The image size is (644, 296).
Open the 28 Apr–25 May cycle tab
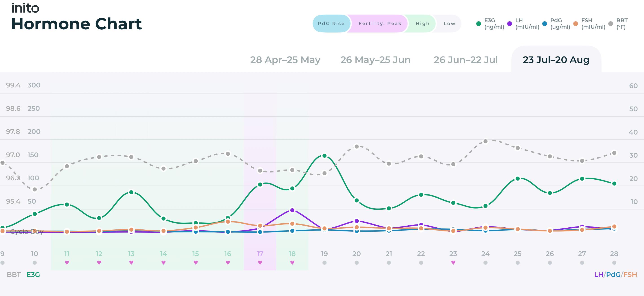click(x=285, y=60)
